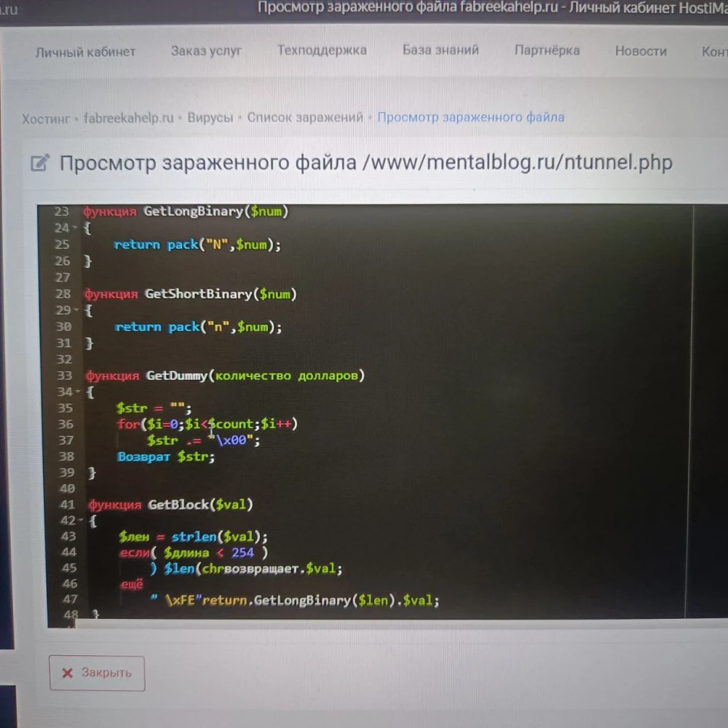Collapse code fold arrow at line 24
The width and height of the screenshot is (728, 728).
point(75,228)
